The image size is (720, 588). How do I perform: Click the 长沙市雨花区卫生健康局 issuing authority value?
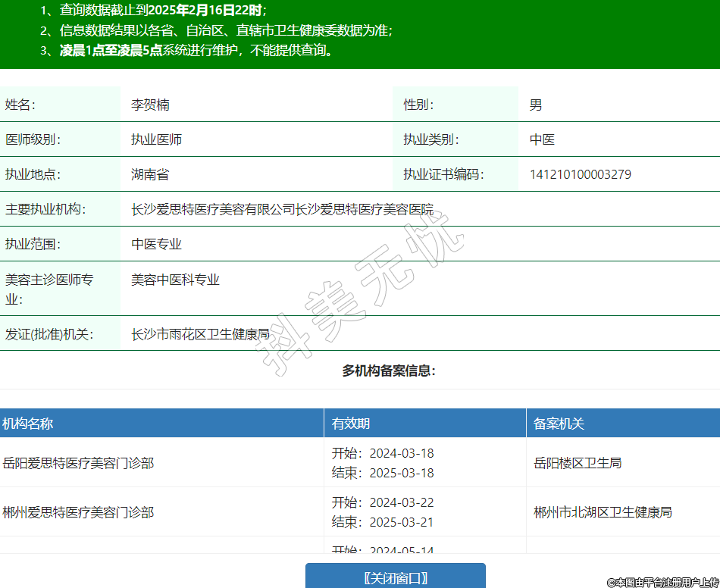point(200,334)
